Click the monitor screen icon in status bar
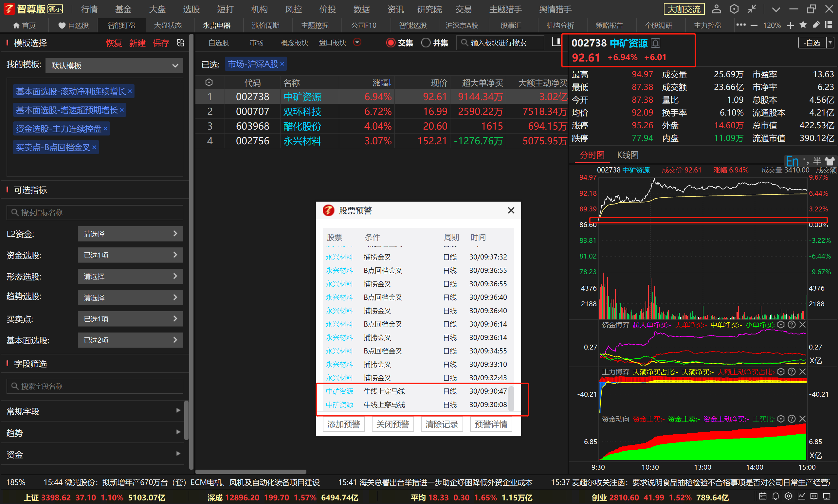Viewport: 838px width, 504px height. point(827,496)
